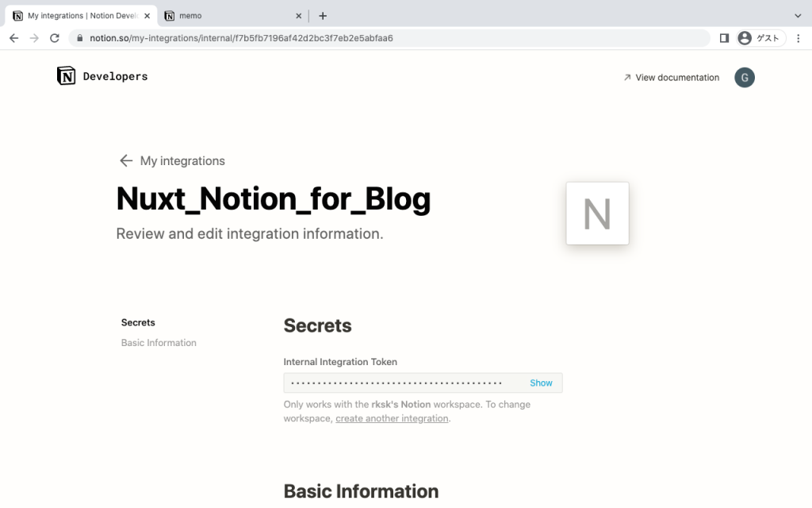This screenshot has height=508, width=812.
Task: Click the browser back arrow button
Action: coord(13,38)
